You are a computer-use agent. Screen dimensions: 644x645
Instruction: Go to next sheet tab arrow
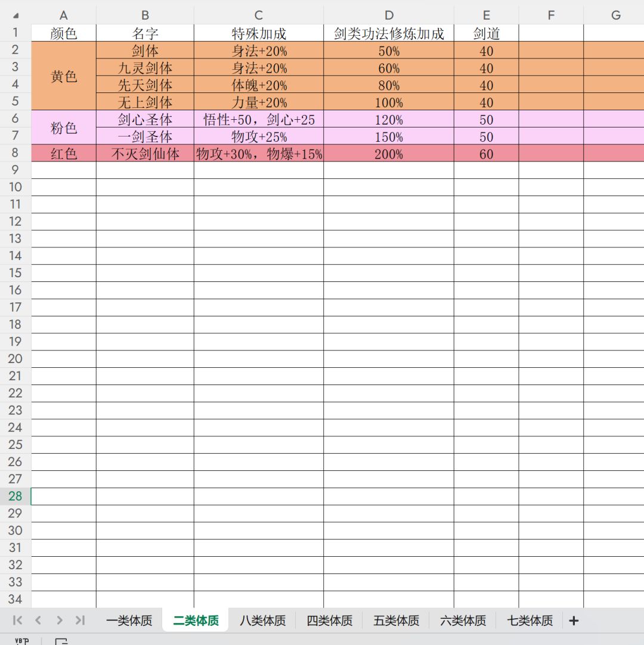click(59, 620)
